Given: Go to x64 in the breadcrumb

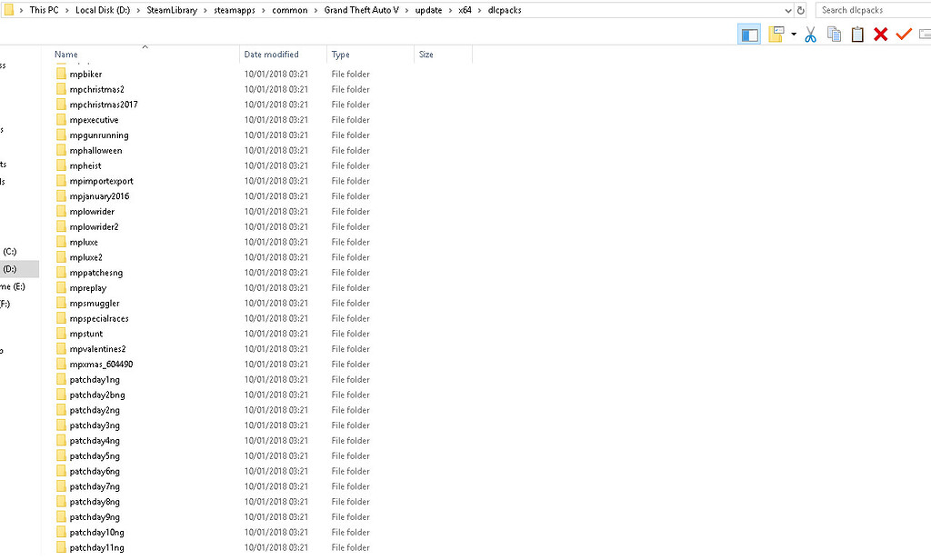Looking at the screenshot, I should 465,10.
